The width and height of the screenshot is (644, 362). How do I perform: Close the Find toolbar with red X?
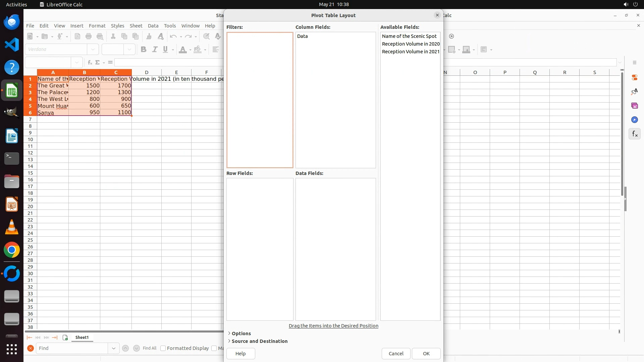(x=31, y=348)
